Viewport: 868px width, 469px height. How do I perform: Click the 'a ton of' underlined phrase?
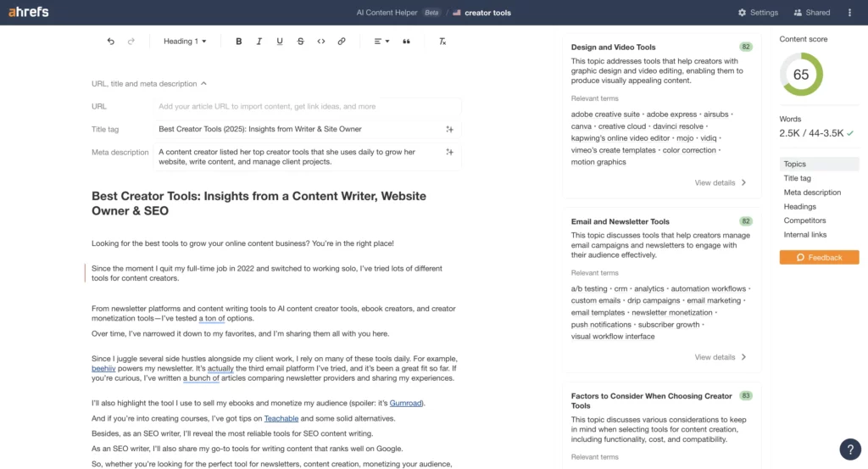tap(211, 318)
